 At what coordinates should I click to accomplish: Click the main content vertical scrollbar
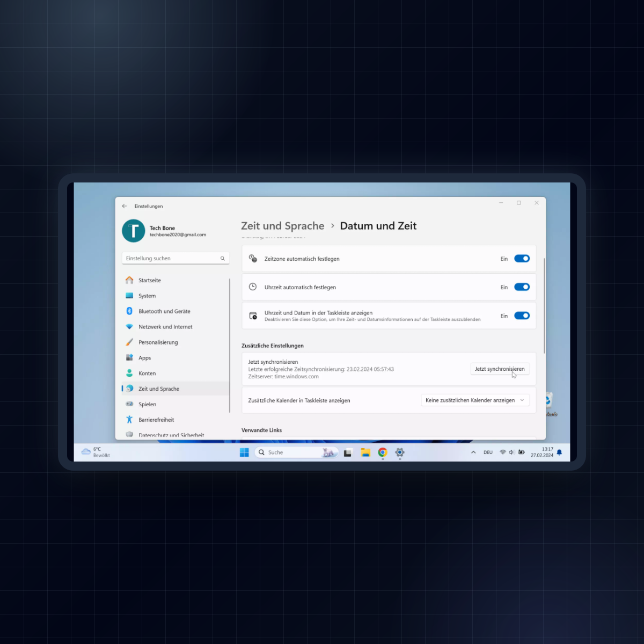[544, 305]
